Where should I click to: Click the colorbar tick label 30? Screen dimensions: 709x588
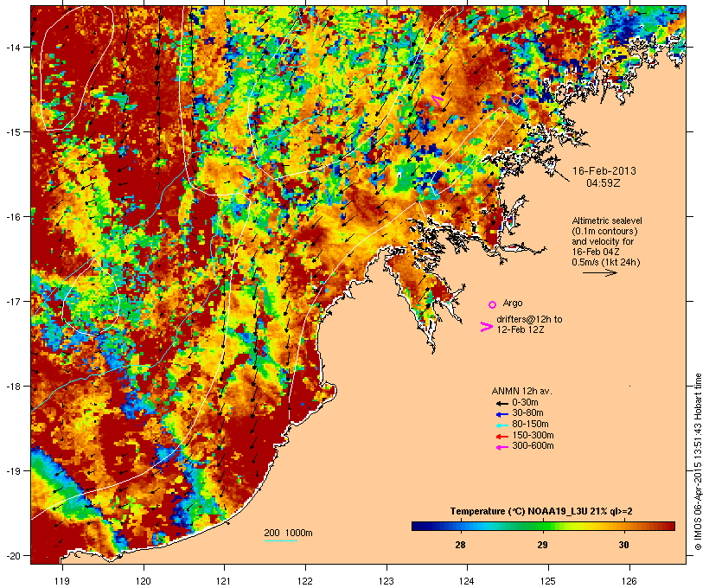point(623,545)
